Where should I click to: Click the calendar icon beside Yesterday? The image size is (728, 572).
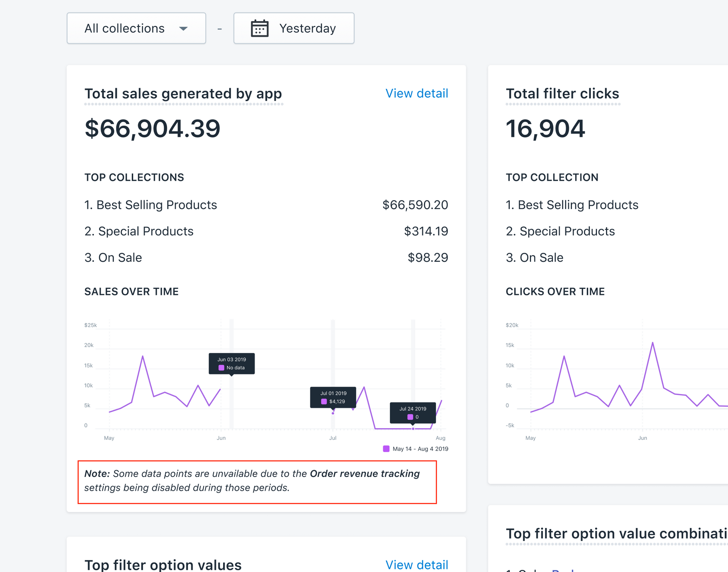coord(260,28)
